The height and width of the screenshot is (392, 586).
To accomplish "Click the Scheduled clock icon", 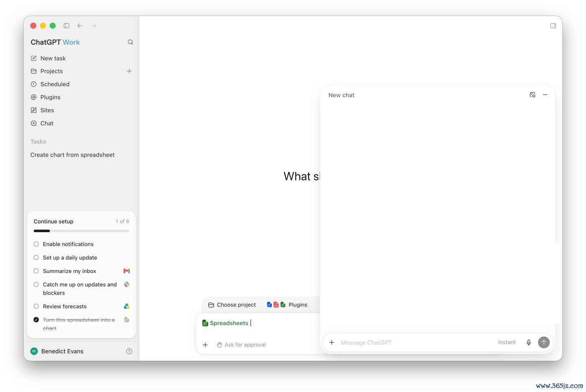I will point(34,84).
